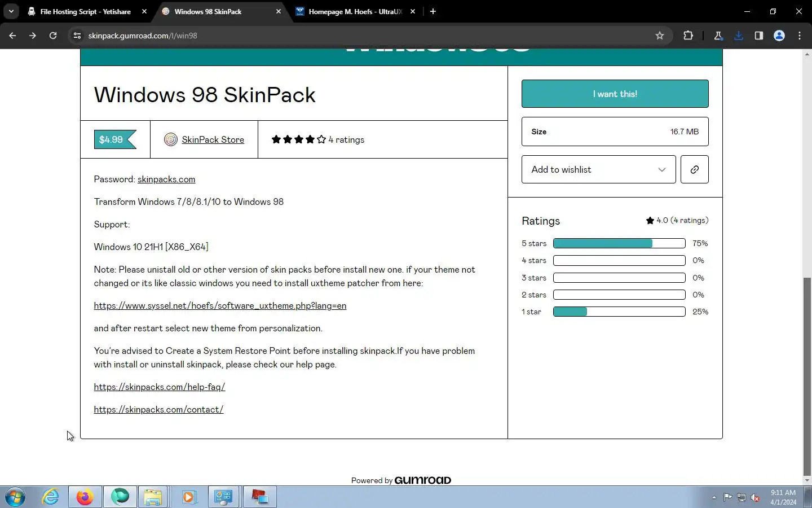Expand the Add to wishlist dropdown

coord(598,169)
